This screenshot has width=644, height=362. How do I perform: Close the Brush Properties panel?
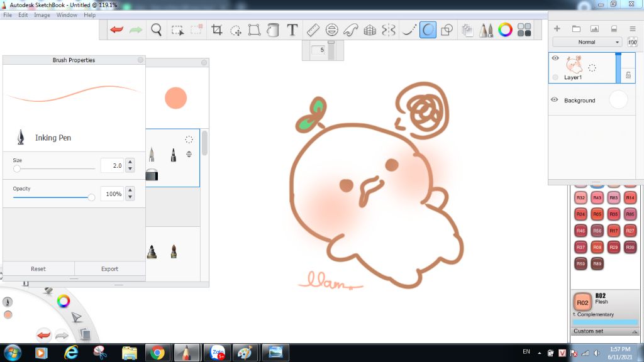[140, 60]
